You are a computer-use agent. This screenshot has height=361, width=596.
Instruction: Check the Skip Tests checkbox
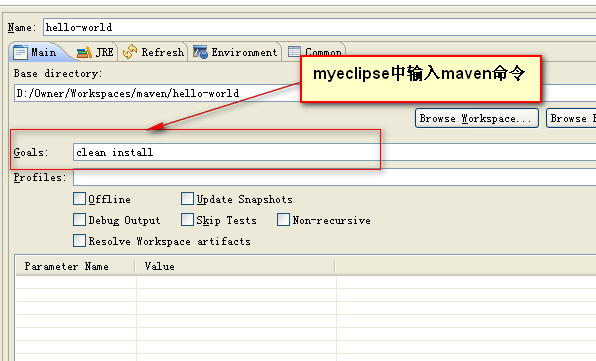click(187, 220)
